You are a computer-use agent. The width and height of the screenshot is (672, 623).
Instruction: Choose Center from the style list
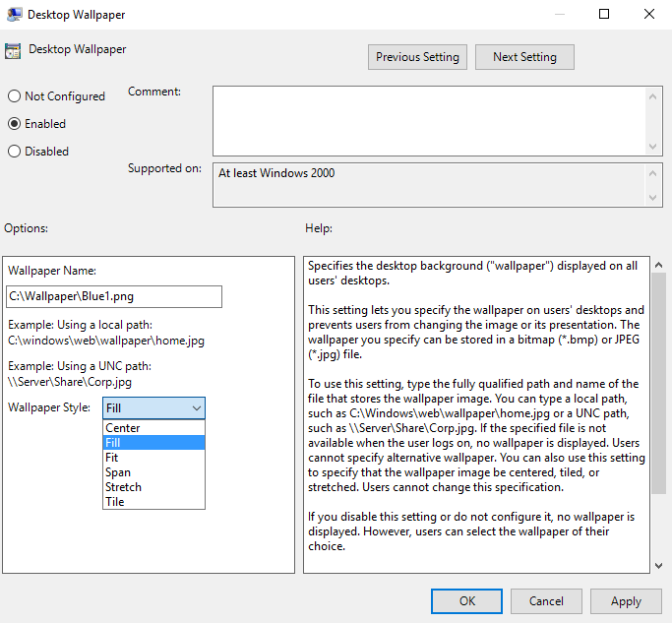(x=123, y=428)
